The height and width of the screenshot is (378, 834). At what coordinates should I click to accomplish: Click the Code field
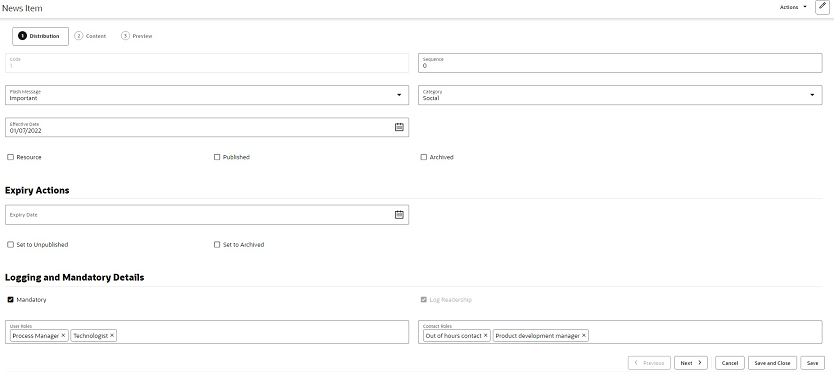[x=207, y=63]
